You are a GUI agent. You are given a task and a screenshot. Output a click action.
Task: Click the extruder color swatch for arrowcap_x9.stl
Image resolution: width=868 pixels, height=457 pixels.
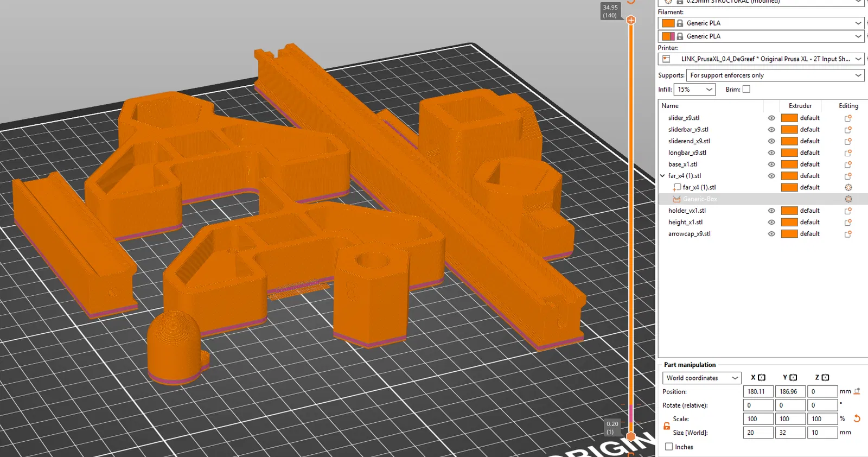click(x=789, y=234)
